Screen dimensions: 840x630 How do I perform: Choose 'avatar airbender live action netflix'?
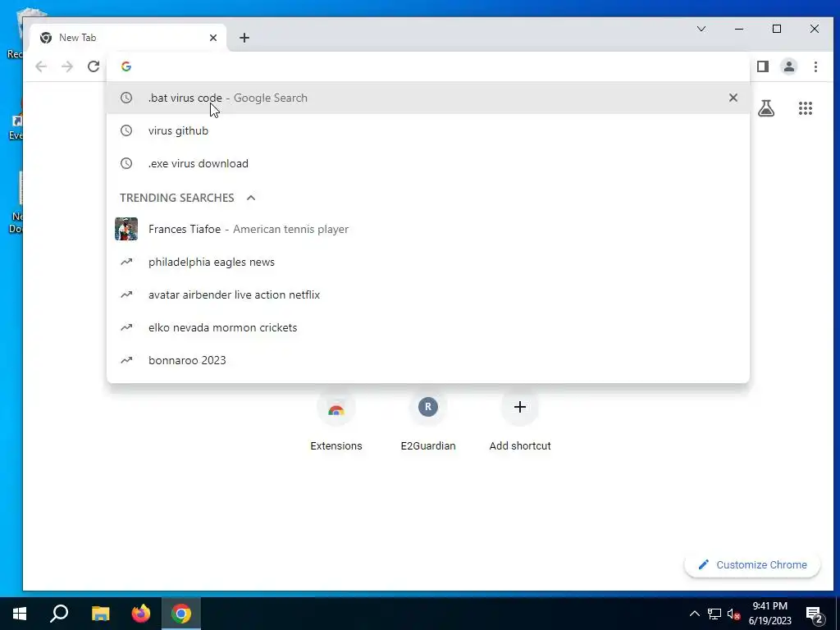[428, 294]
